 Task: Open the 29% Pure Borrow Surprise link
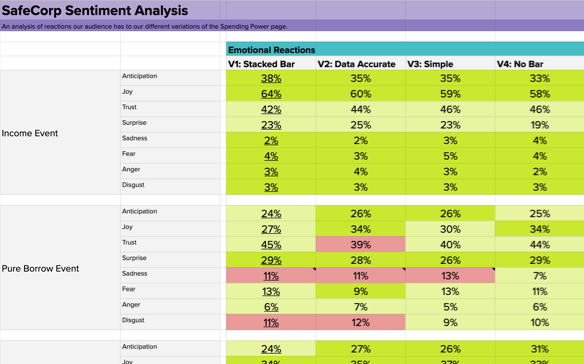point(271,260)
